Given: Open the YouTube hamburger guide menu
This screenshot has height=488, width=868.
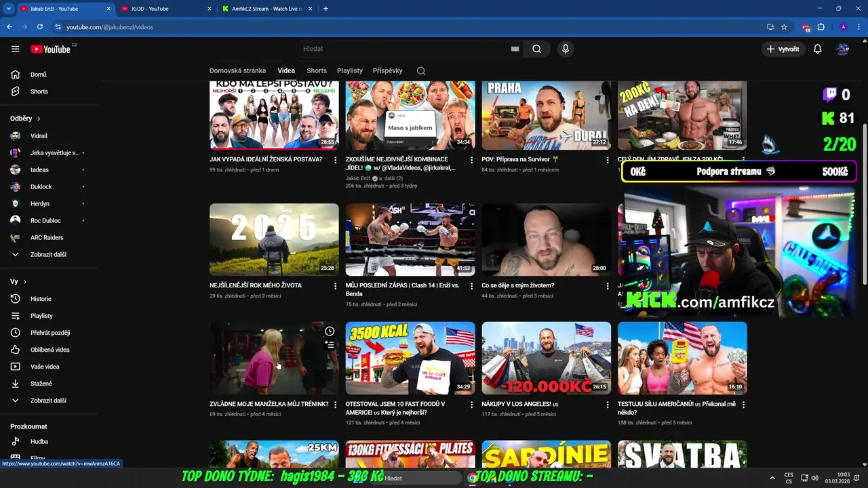Looking at the screenshot, I should [x=15, y=49].
